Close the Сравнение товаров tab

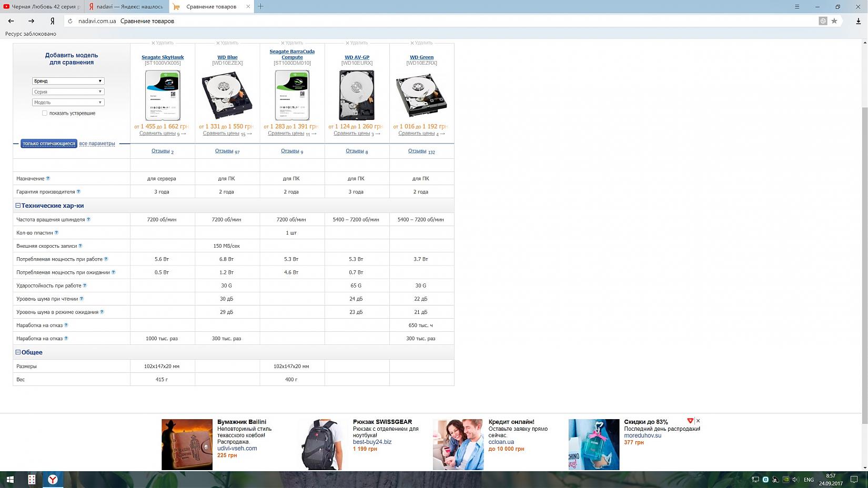(x=248, y=7)
